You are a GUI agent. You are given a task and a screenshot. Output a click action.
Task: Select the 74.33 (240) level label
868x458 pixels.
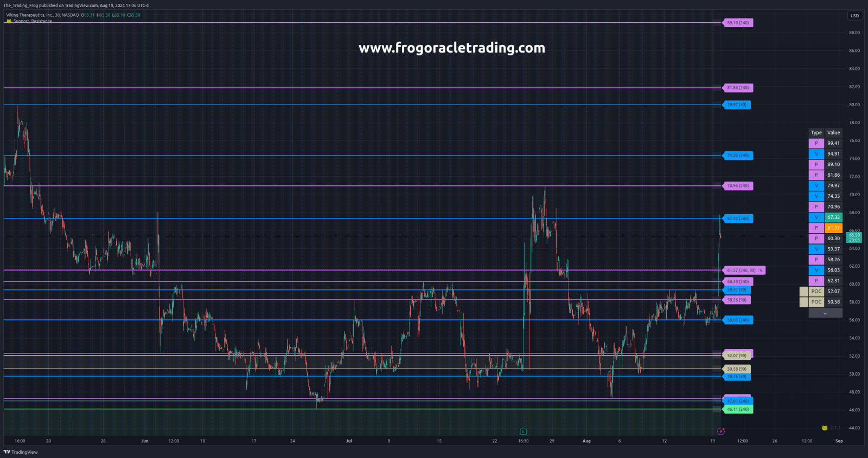pos(738,156)
